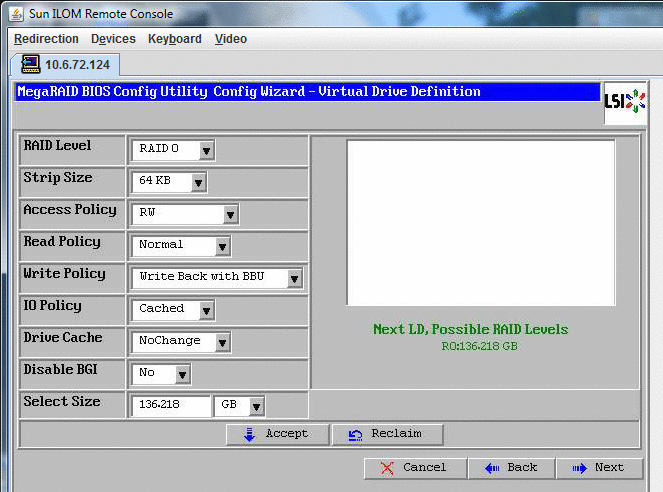Click the Reclaim undo-arrow icon
The image size is (663, 492).
click(356, 435)
